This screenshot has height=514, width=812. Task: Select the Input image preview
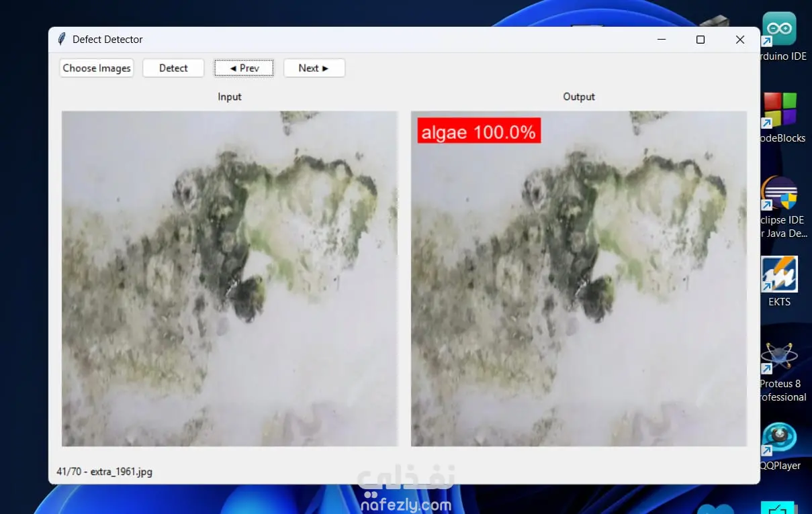(x=230, y=278)
